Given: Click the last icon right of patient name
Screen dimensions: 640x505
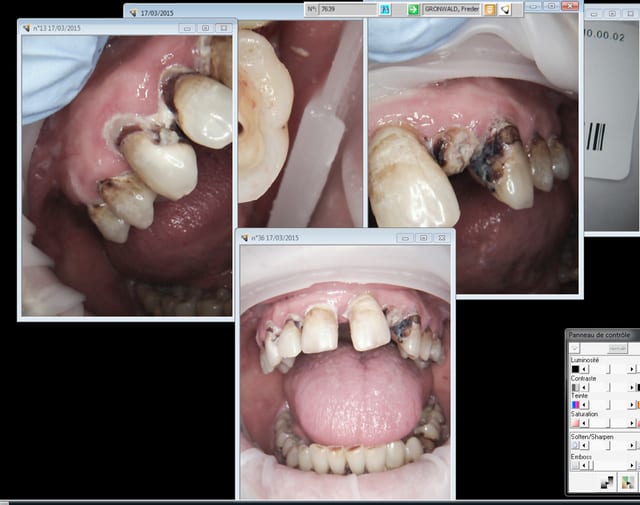Looking at the screenshot, I should click(505, 9).
